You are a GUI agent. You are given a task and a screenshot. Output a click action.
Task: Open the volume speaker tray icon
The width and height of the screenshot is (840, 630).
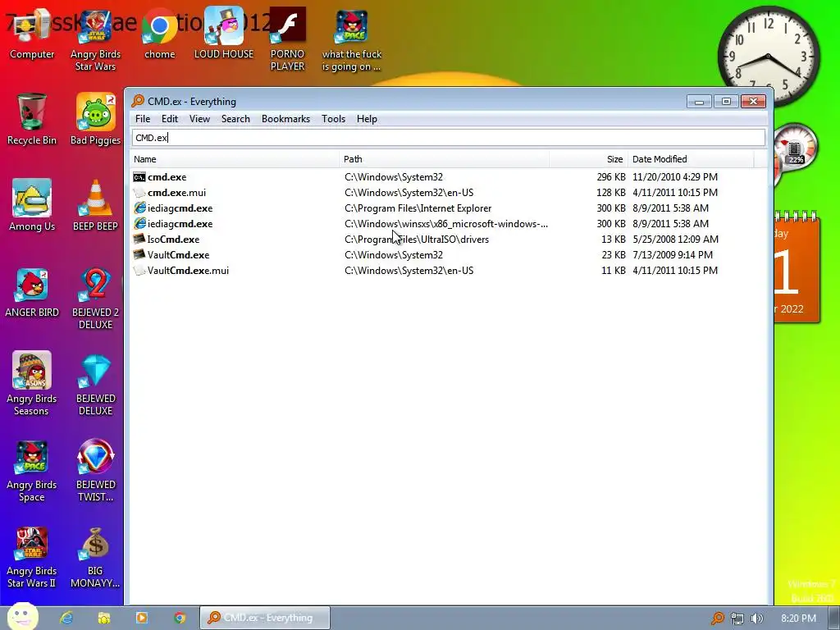(x=757, y=619)
